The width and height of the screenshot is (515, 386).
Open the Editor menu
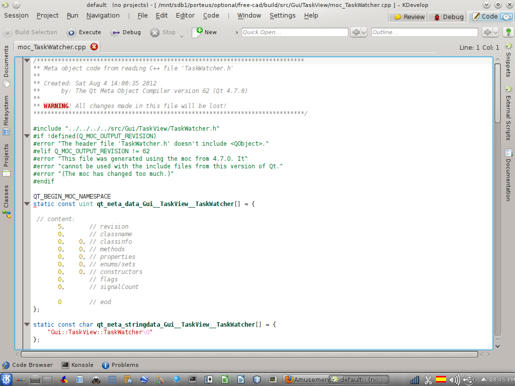(x=185, y=16)
